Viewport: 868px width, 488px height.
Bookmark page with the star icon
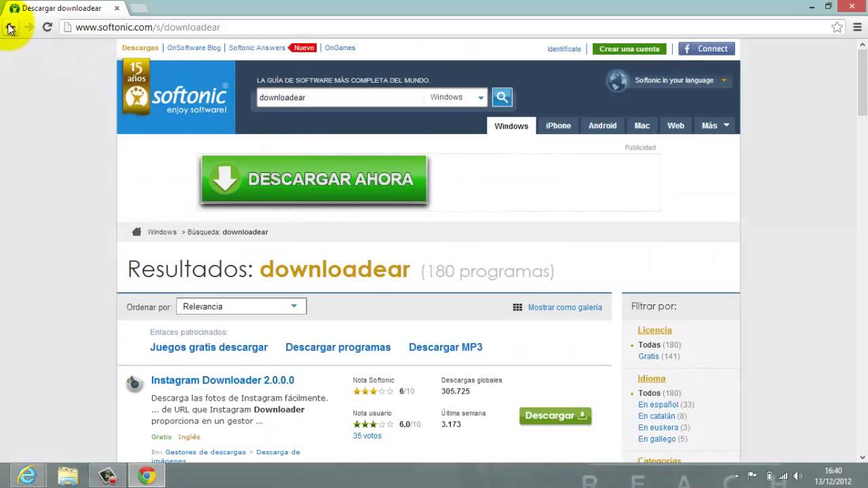pyautogui.click(x=837, y=27)
